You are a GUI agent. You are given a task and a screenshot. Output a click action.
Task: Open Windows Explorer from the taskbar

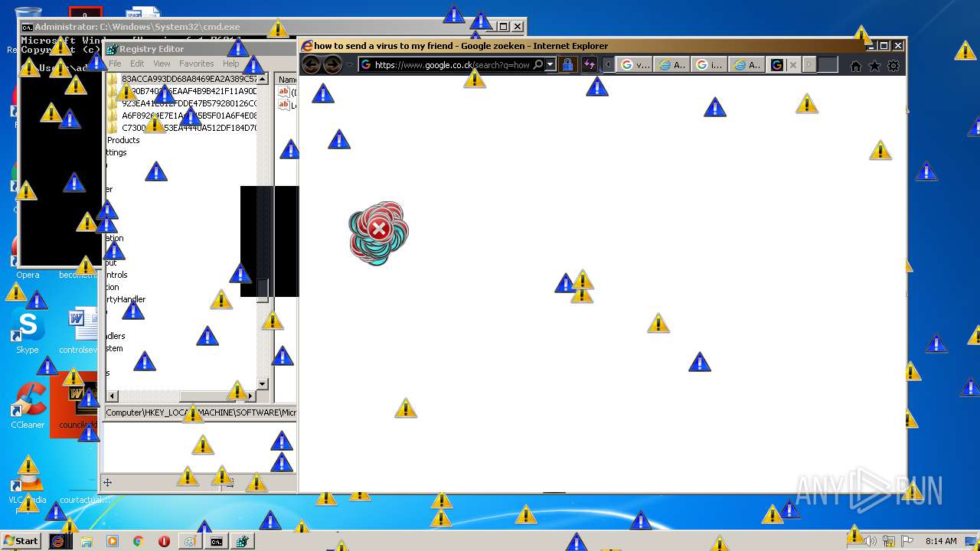pos(87,541)
